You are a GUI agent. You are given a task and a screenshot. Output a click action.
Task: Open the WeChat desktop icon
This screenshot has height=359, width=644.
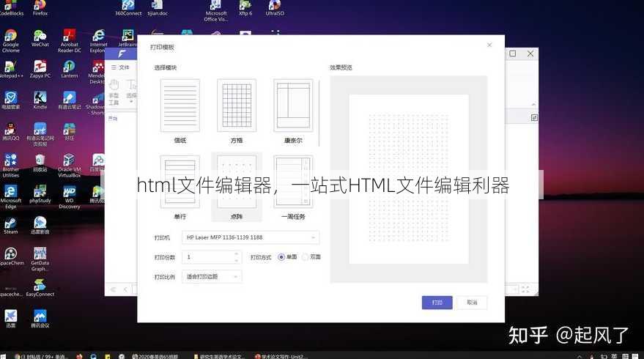tap(40, 38)
